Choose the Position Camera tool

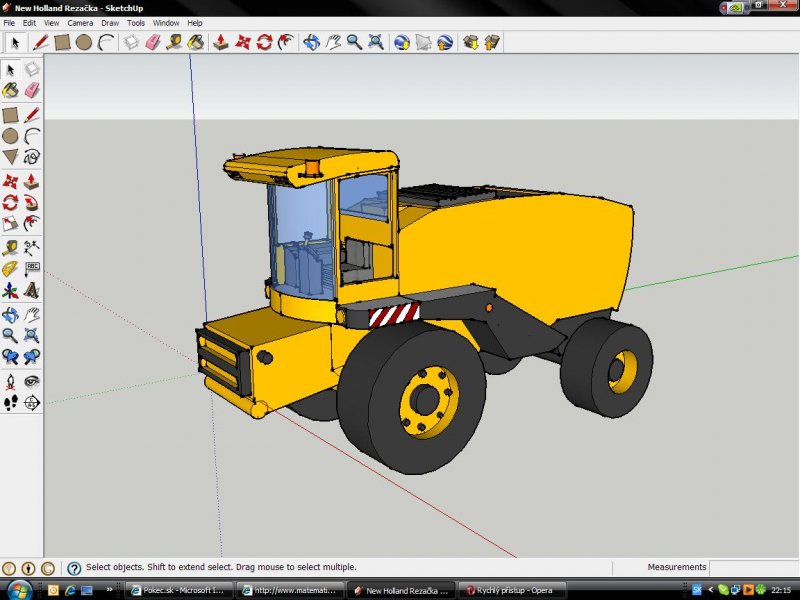(10, 381)
